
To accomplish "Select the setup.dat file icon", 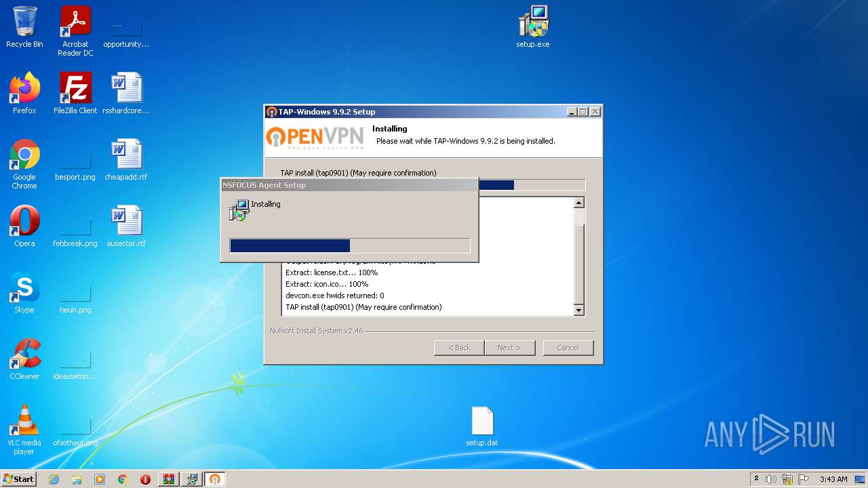I will coord(482,427).
